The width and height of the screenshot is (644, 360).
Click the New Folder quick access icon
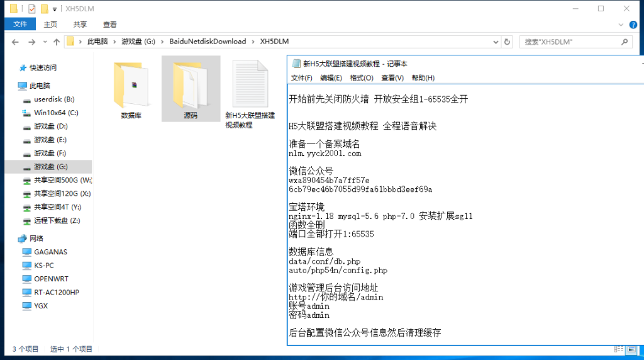[45, 9]
